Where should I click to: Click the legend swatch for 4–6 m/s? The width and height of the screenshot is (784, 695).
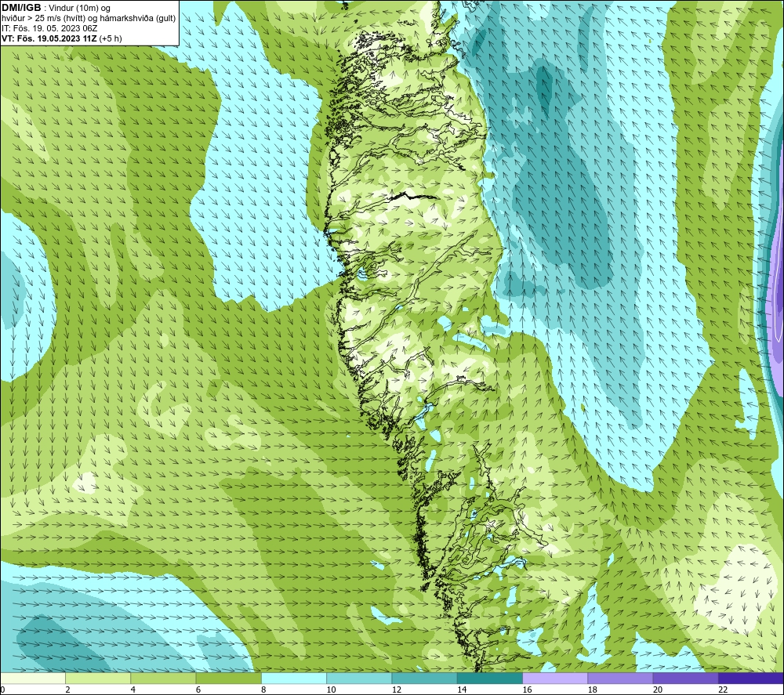(x=164, y=679)
